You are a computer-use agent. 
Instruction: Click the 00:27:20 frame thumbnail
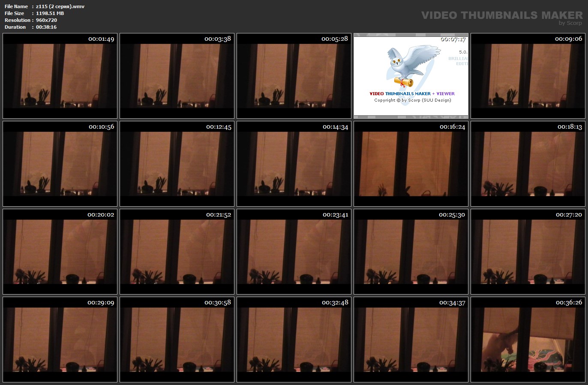(x=528, y=252)
